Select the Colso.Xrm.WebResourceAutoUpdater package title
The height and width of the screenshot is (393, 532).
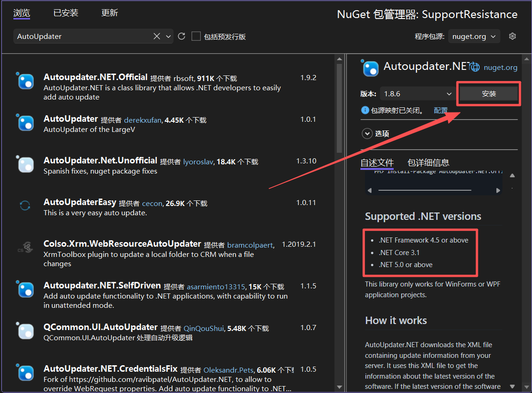point(122,243)
